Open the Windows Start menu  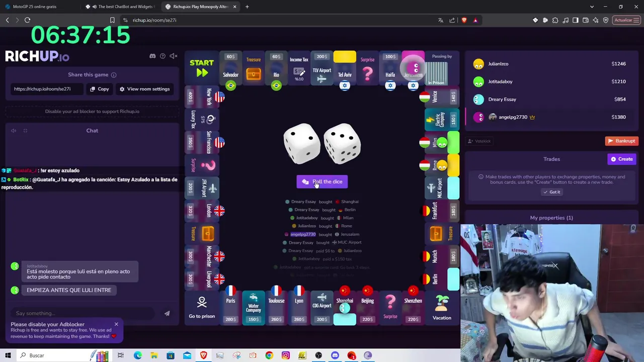point(8,355)
